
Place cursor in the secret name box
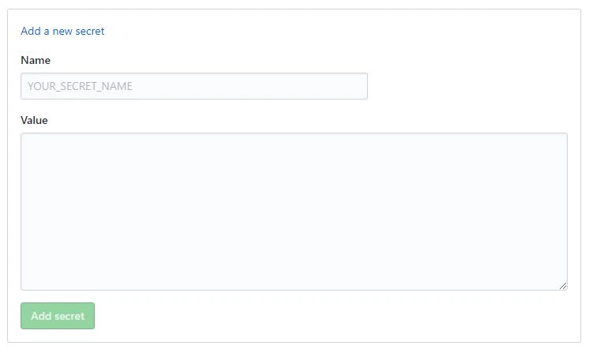(x=194, y=86)
